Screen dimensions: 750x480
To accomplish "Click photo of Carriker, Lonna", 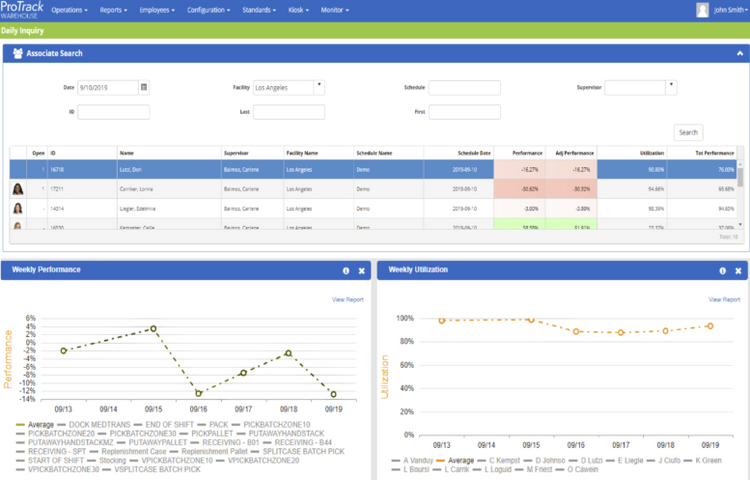I will 18,189.
